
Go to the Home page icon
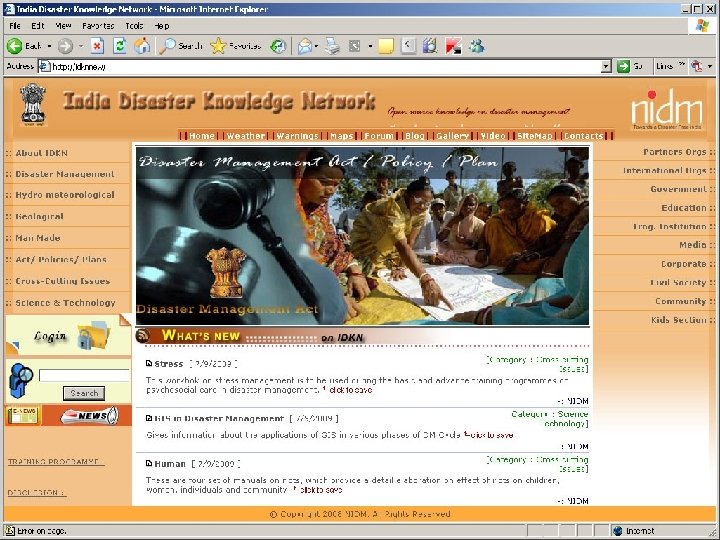[x=142, y=46]
